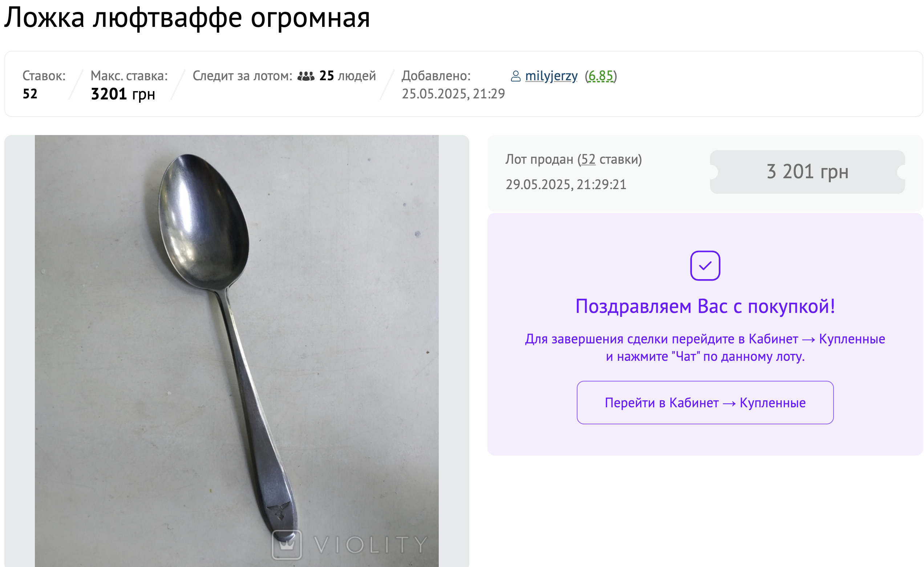Click the Поздравляем Вас с покупкой heading
This screenshot has width=924, height=567.
click(x=705, y=306)
